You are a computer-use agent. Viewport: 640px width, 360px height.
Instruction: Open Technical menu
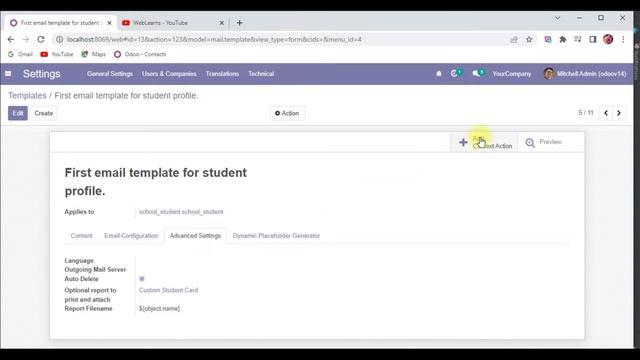coord(261,74)
